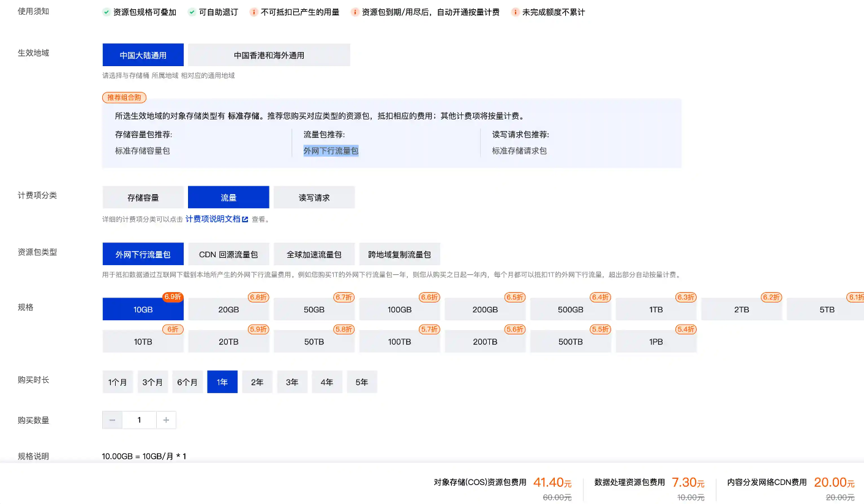
Task: Select 中国大陆通用 region option
Action: point(143,55)
